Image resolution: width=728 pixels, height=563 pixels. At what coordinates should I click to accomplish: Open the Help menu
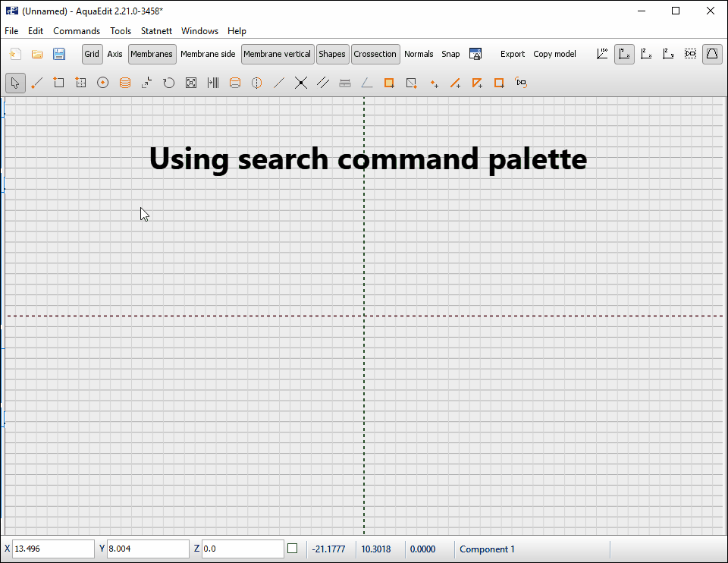point(237,30)
